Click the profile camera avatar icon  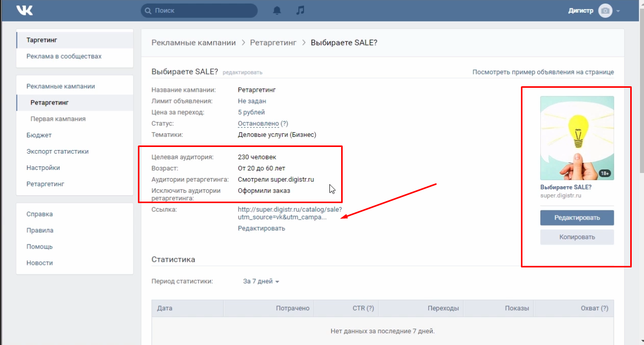605,11
